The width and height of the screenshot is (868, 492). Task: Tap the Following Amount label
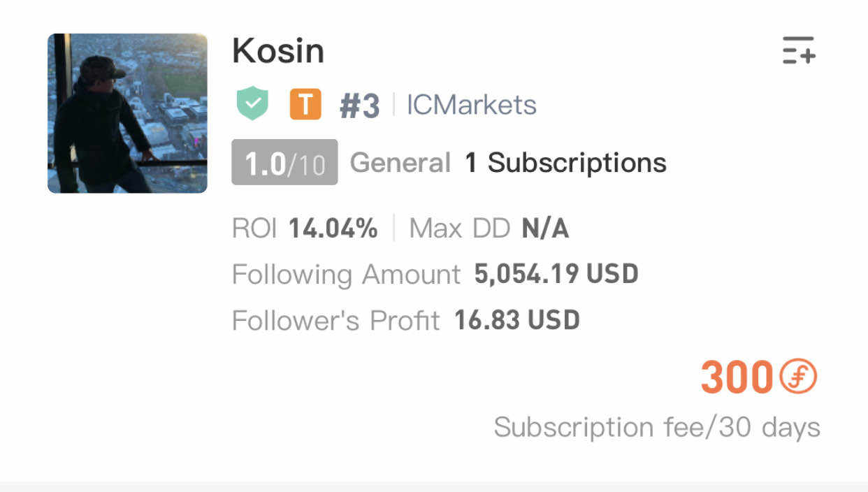point(346,275)
